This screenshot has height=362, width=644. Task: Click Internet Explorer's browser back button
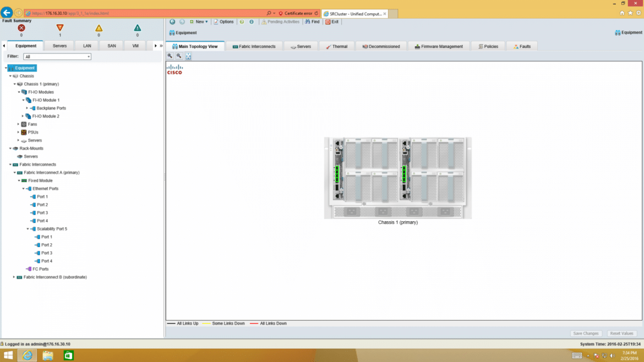[x=7, y=13]
